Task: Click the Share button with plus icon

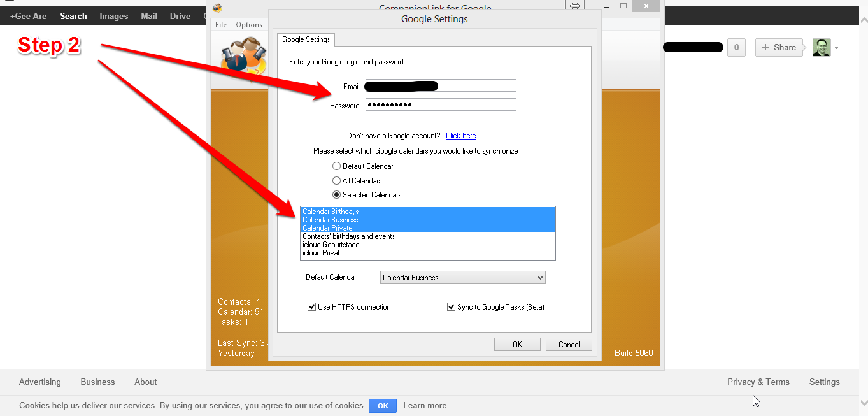Action: point(778,47)
